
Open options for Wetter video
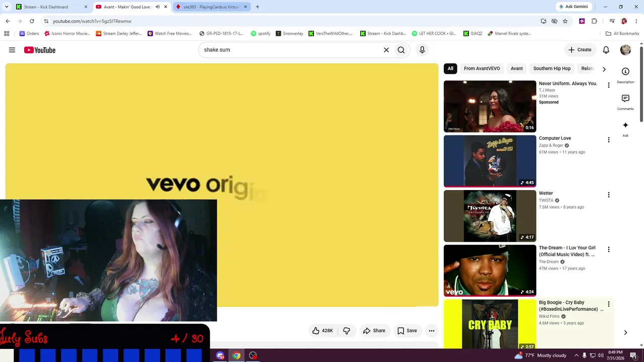click(608, 195)
